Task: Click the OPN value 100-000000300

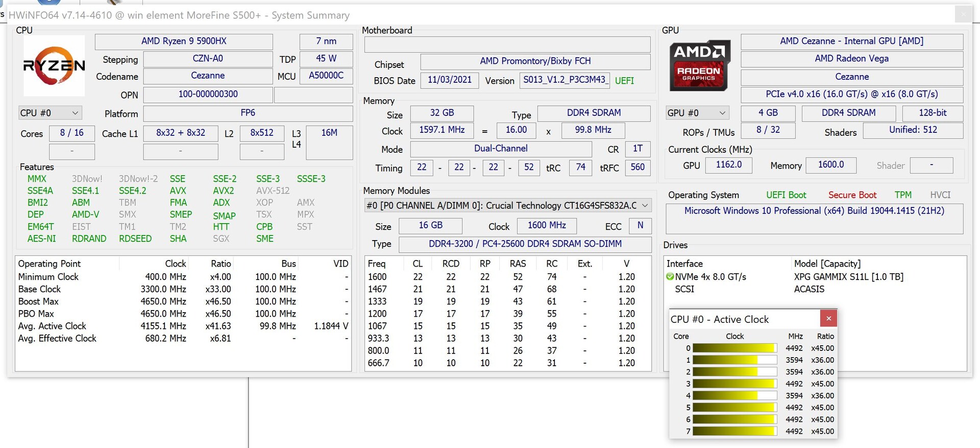Action: [x=208, y=95]
